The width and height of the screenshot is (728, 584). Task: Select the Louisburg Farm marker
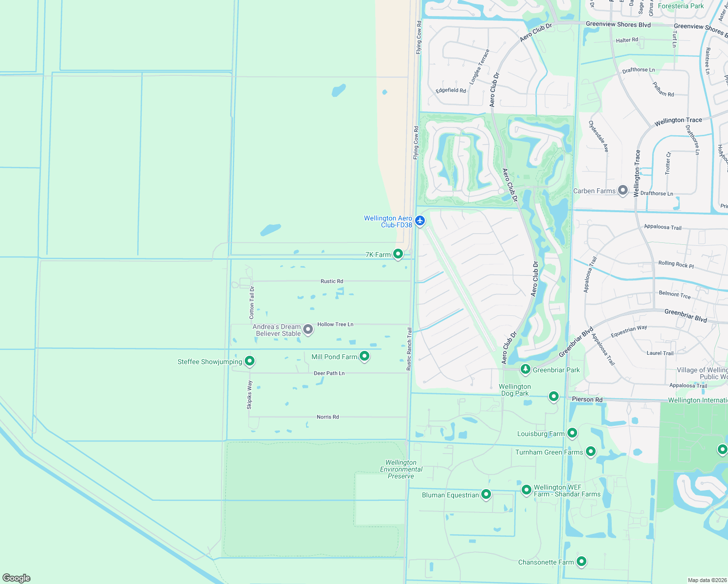[x=572, y=432]
